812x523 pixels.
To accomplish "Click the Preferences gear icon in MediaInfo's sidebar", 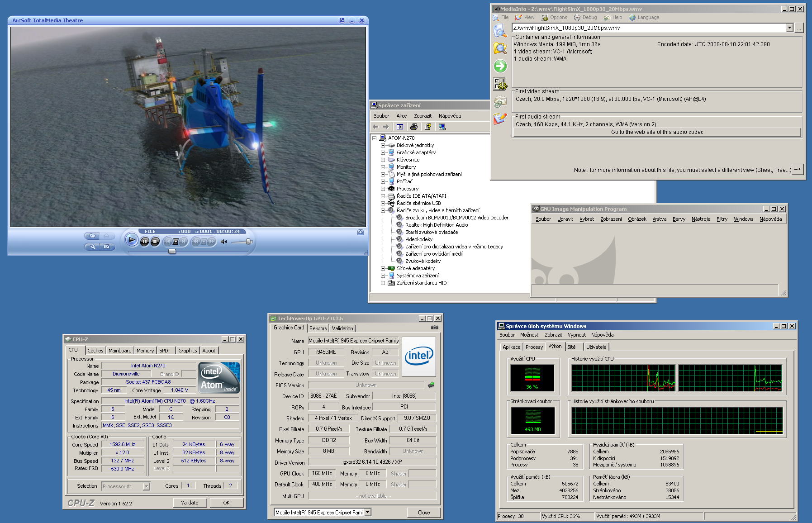I will point(500,84).
